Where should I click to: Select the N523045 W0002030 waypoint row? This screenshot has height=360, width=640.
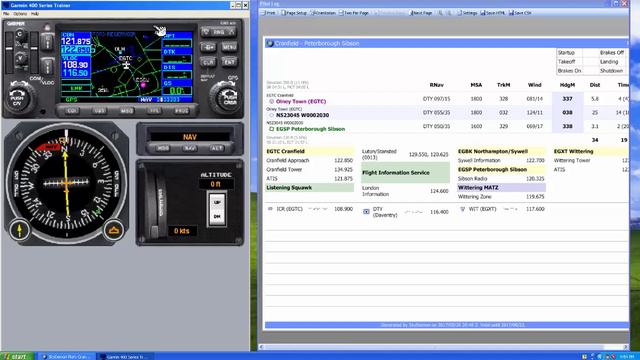pyautogui.click(x=447, y=113)
